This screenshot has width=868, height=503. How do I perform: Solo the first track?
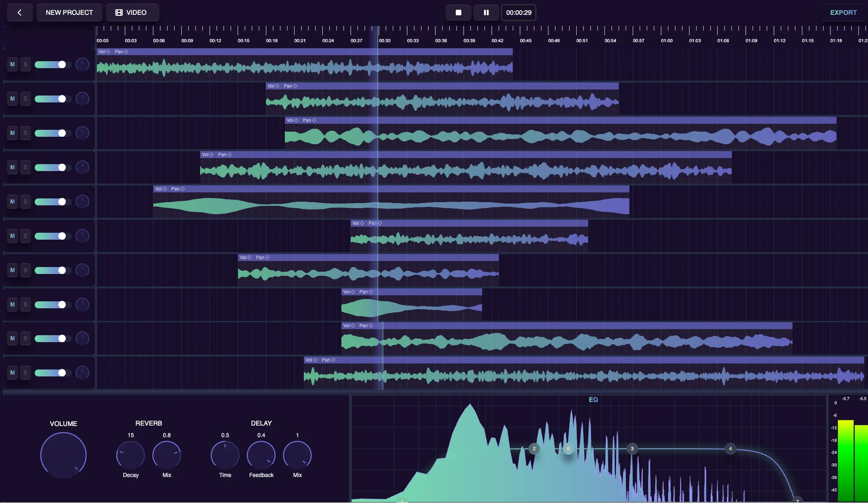tap(25, 64)
